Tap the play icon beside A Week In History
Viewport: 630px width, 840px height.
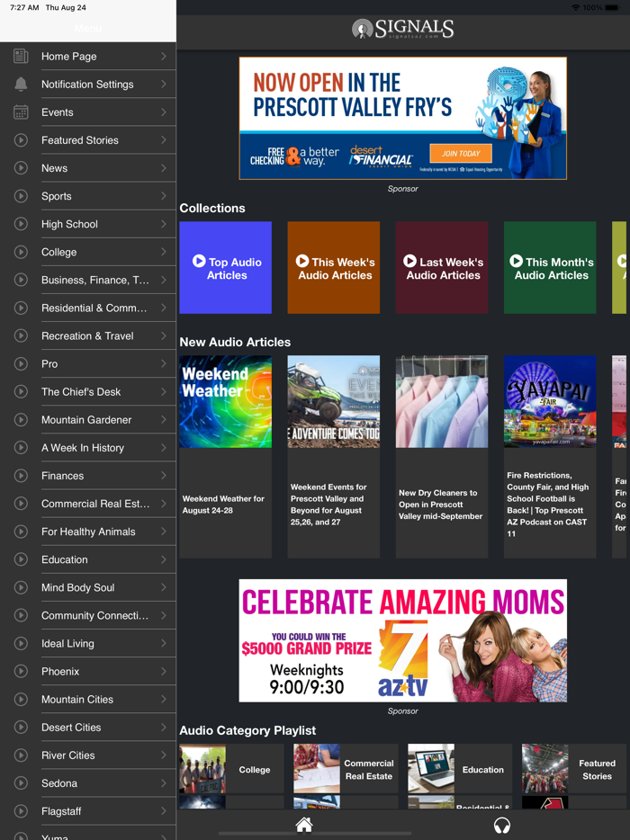pos(21,447)
